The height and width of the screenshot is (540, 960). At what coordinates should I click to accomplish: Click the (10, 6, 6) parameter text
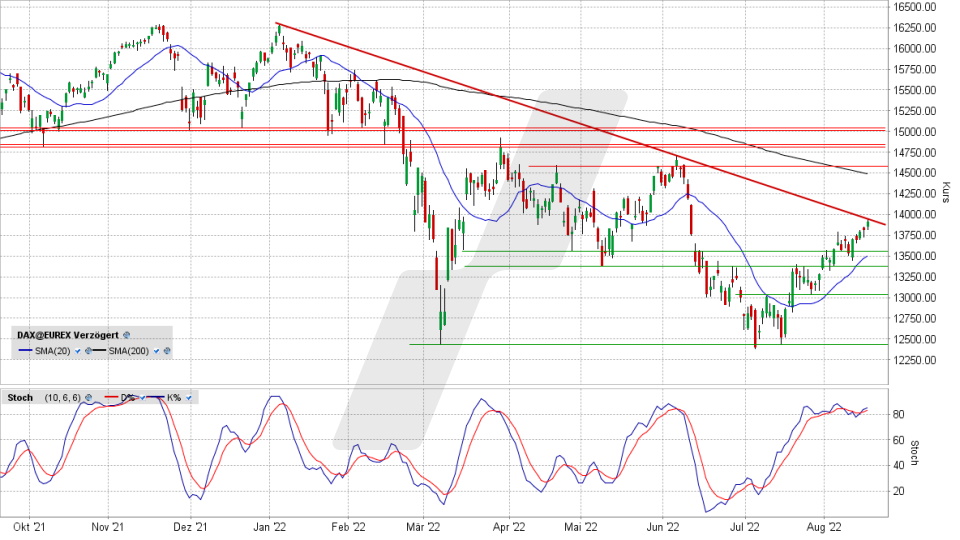[x=60, y=398]
